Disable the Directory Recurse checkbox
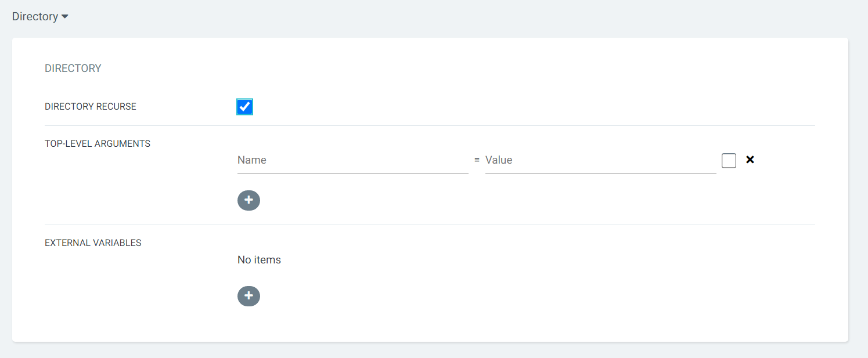Screen dimensions: 868x358 coord(244,107)
